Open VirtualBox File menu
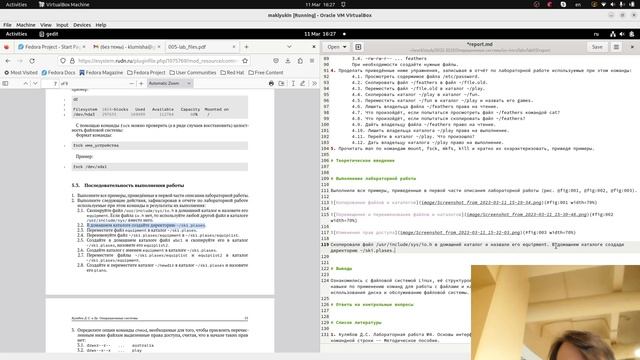The image size is (640, 360). (x=7, y=25)
